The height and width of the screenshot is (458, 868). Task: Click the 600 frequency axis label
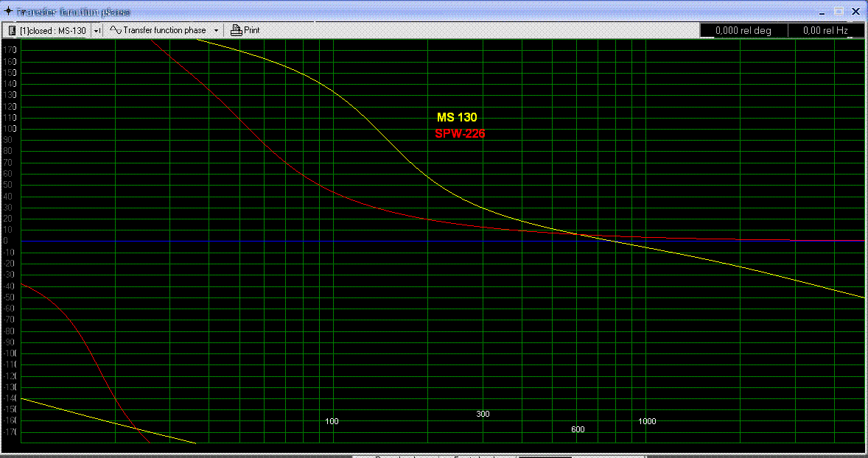tap(578, 430)
